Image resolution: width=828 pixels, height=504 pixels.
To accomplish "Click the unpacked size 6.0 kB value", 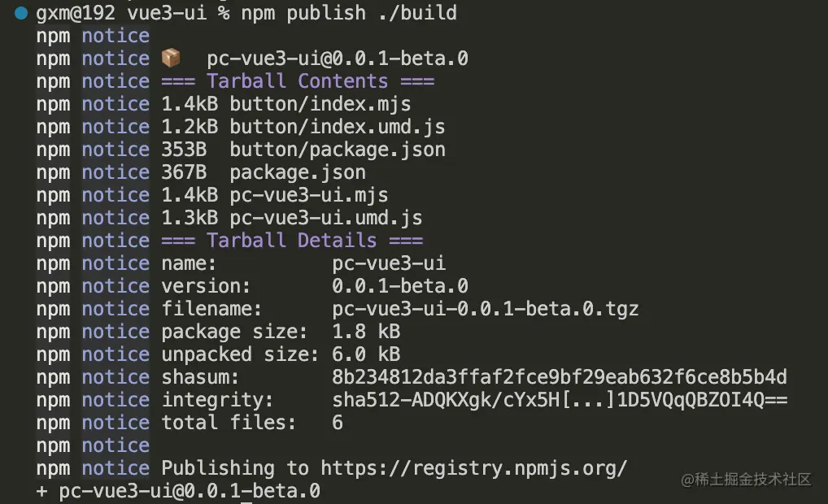I will tap(366, 354).
